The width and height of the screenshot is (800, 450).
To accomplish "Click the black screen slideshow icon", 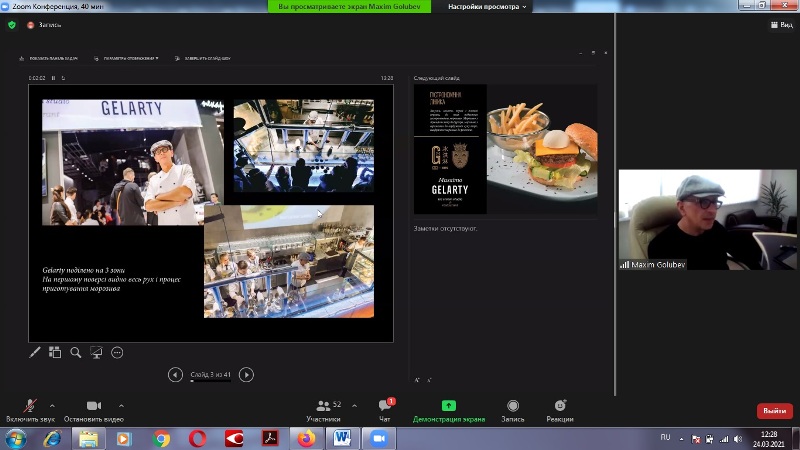I will pos(96,352).
